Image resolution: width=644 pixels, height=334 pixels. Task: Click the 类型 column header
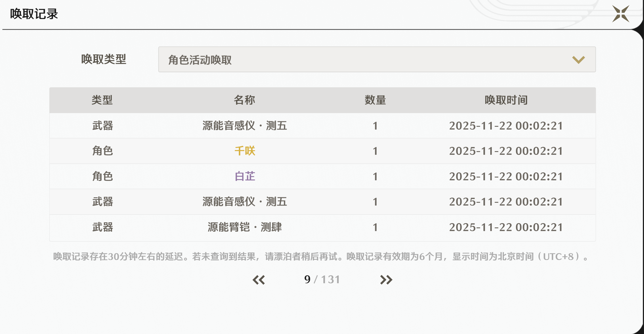pyautogui.click(x=102, y=100)
